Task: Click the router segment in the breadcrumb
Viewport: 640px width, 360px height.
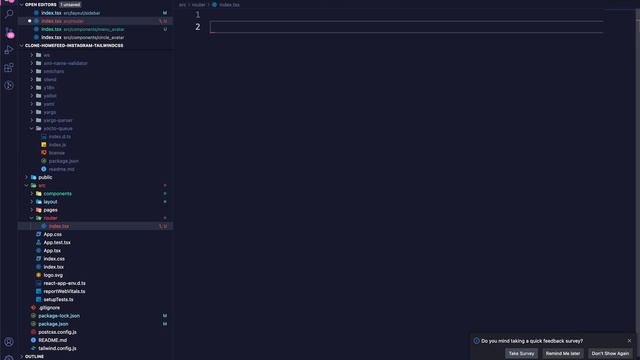Action: click(x=198, y=5)
